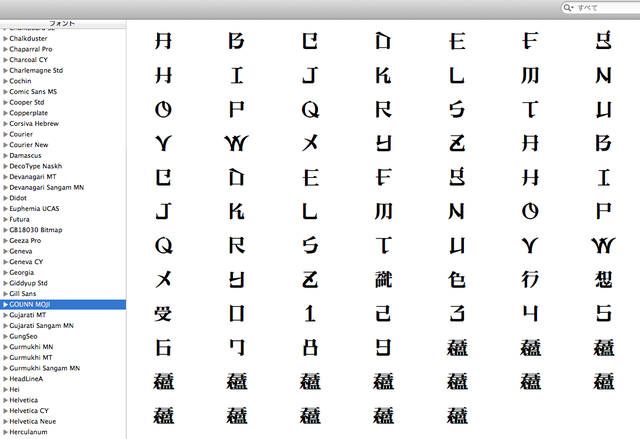Expand the Cochin font family
The image size is (640, 439).
click(x=5, y=81)
